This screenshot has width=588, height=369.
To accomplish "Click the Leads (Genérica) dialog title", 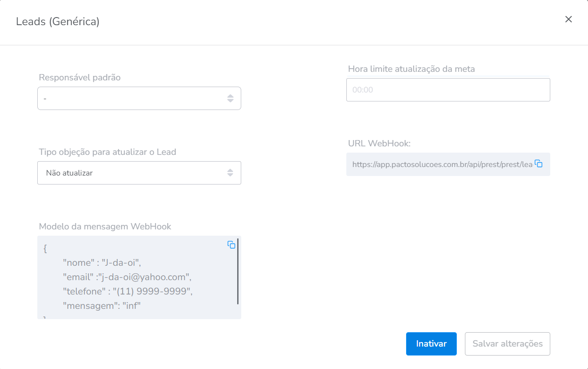I will tap(57, 22).
